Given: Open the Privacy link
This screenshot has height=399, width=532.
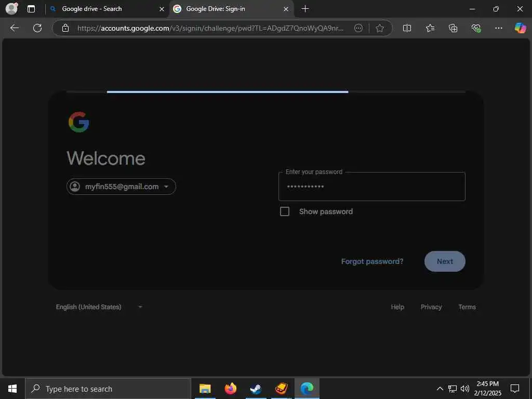Looking at the screenshot, I should coord(431,307).
